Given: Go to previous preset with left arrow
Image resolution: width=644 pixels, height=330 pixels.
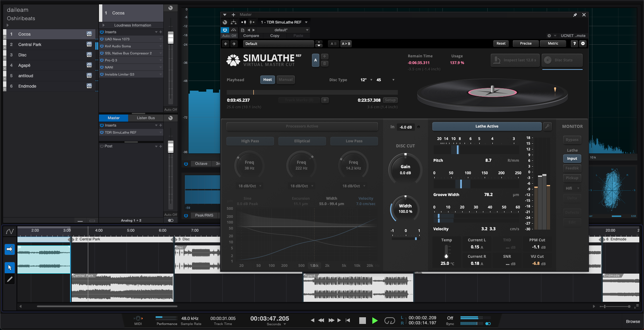Looking at the screenshot, I should click(x=226, y=44).
